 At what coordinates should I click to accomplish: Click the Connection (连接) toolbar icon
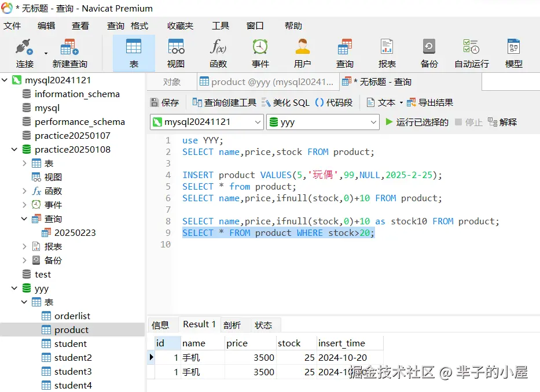[24, 53]
